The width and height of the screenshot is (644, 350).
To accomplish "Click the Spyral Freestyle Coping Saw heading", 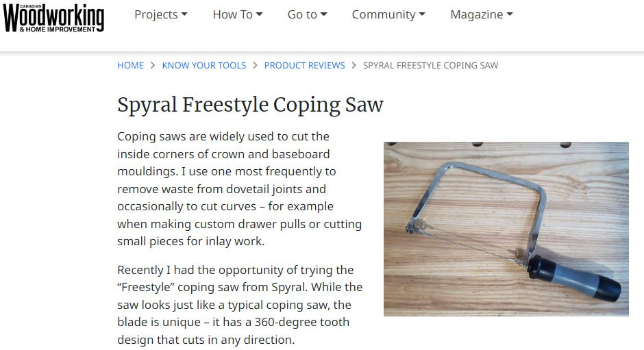I will pyautogui.click(x=250, y=105).
